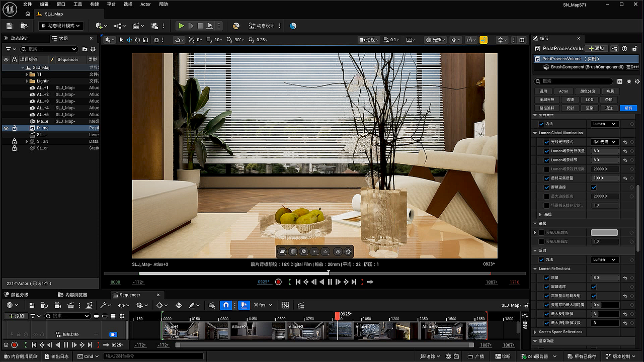Click the Details panel search field
This screenshot has height=362, width=644.
pos(574,81)
